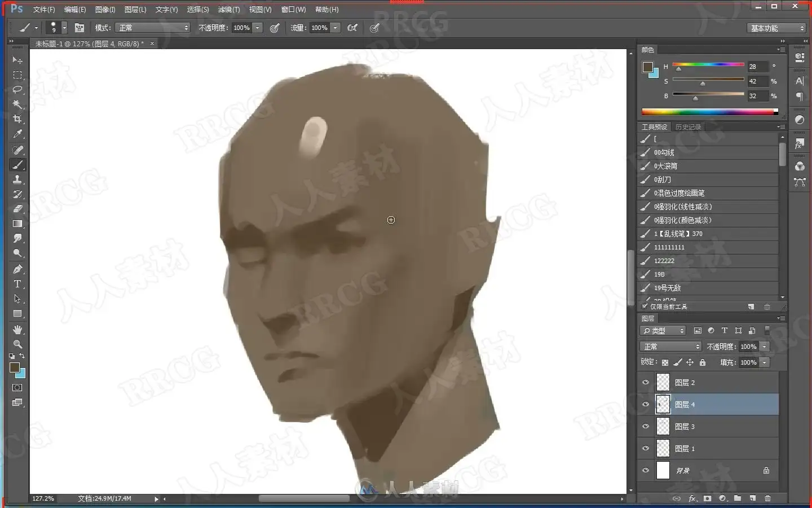Lock transparent pixels of layer
Viewport: 812px width, 508px height.
(665, 362)
